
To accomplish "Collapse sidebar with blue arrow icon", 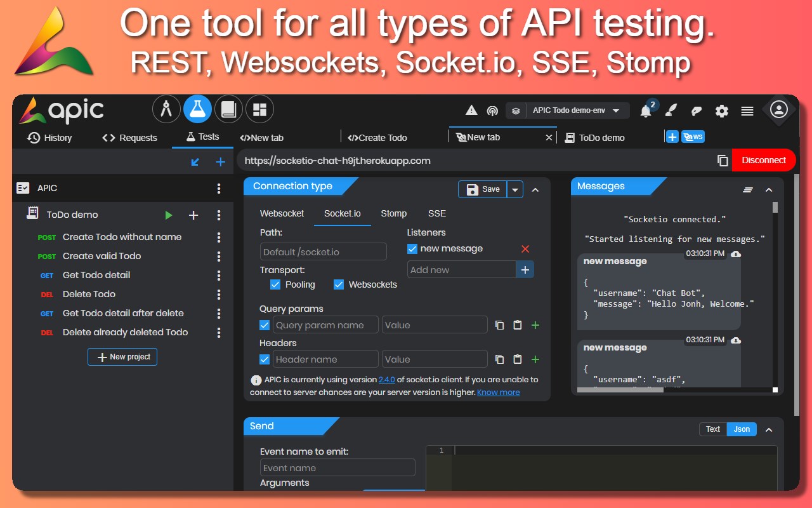I will [195, 162].
